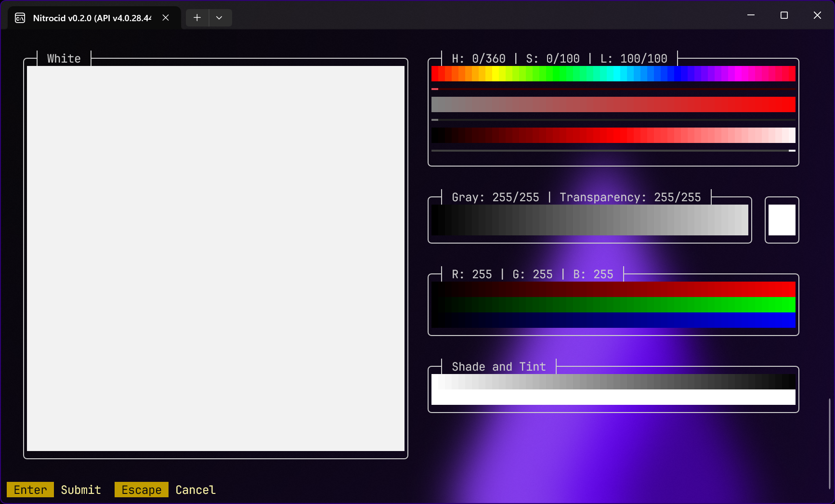Expand the terminal profiles dropdown
835x504 pixels.
point(219,18)
